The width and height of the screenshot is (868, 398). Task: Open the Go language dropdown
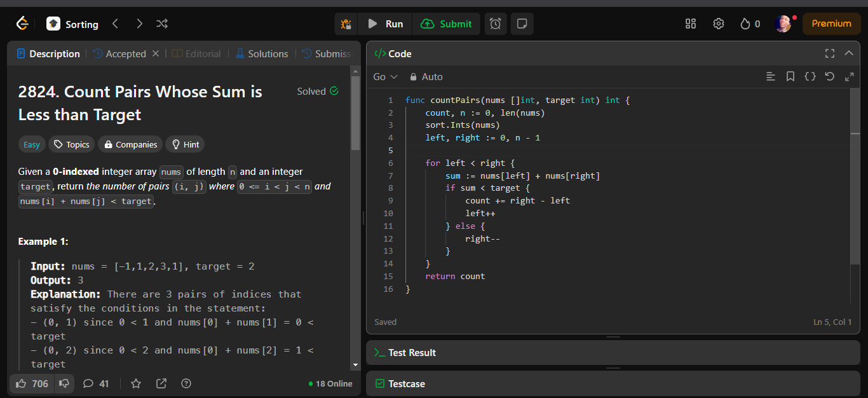click(385, 77)
